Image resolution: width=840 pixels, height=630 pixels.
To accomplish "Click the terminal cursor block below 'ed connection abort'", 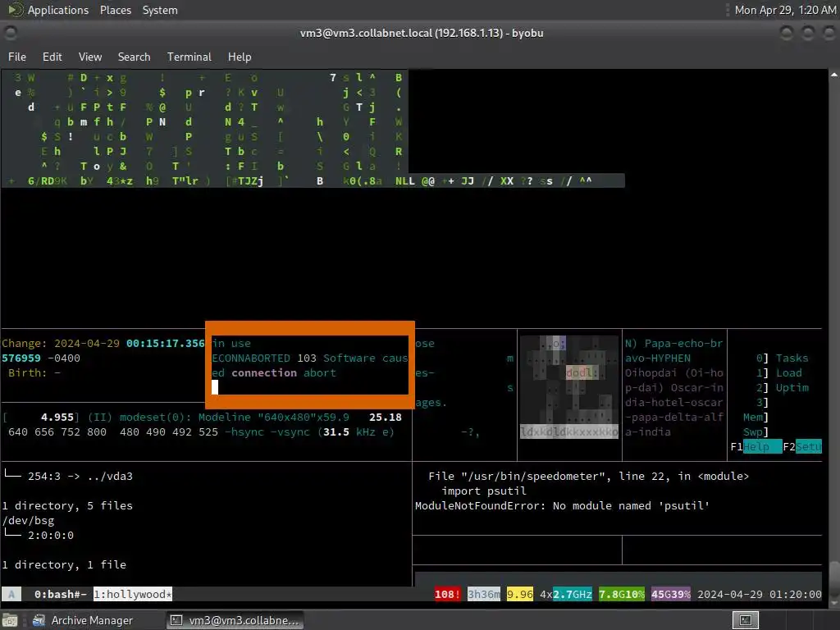I will pos(215,387).
